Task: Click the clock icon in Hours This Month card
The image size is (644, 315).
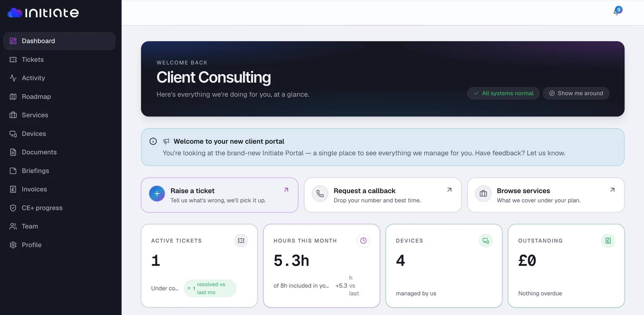Action: click(363, 241)
